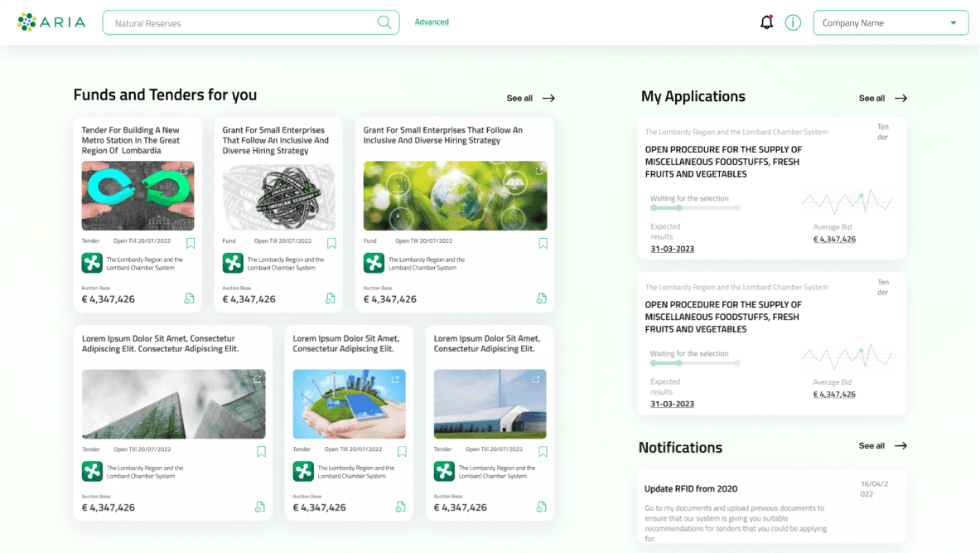Click document icon on Metro Station tender card

(189, 298)
